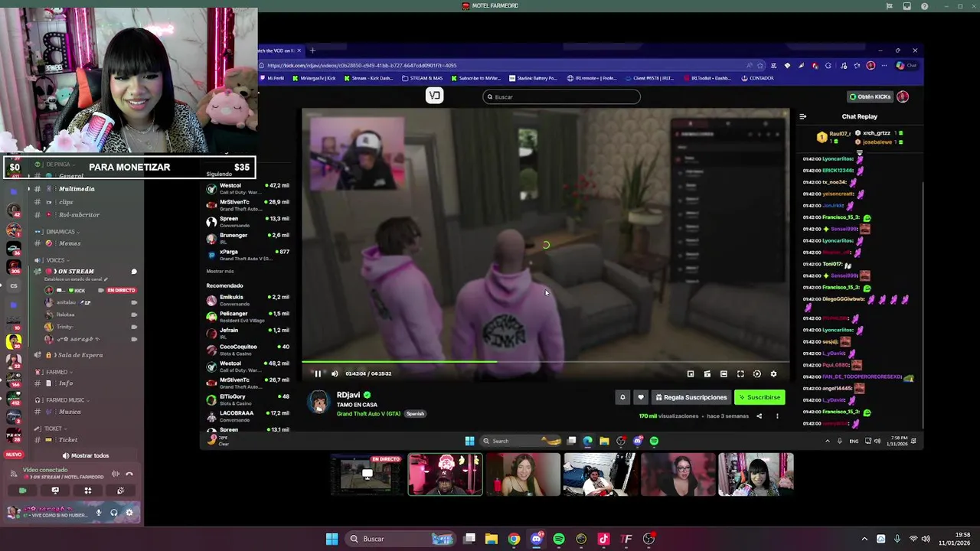The height and width of the screenshot is (551, 980).
Task: Toggle theater mode in the Kick player
Action: click(724, 373)
